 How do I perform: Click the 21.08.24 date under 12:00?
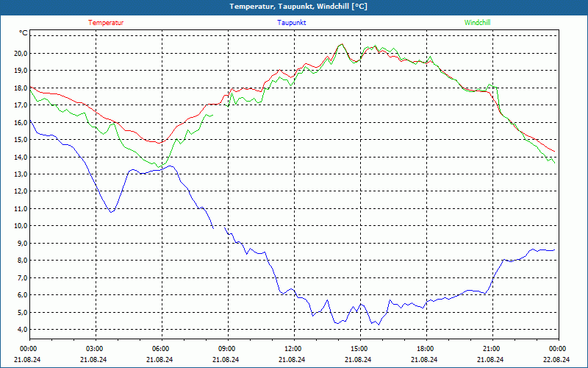292,359
